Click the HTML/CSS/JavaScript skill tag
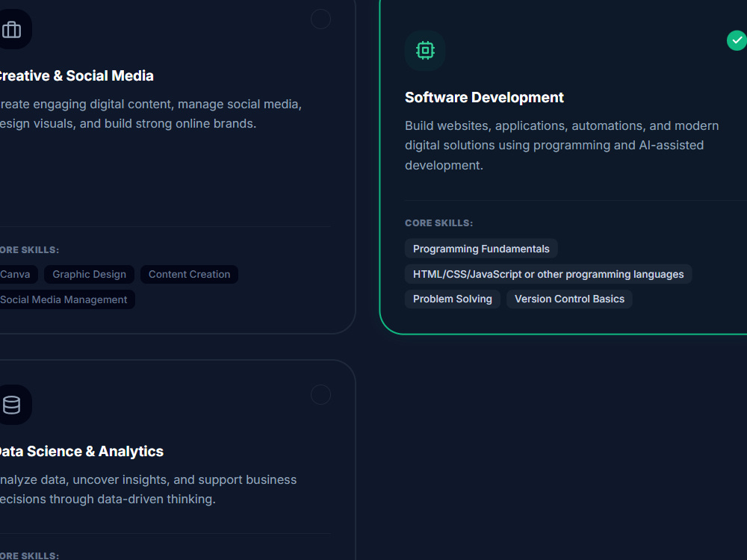The height and width of the screenshot is (560, 747). (x=548, y=274)
